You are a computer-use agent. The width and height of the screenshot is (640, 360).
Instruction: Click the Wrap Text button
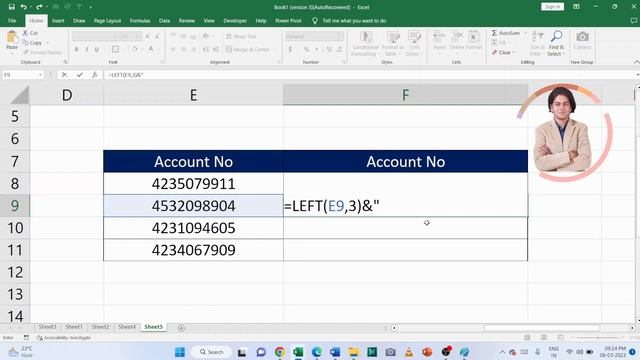[x=241, y=36]
